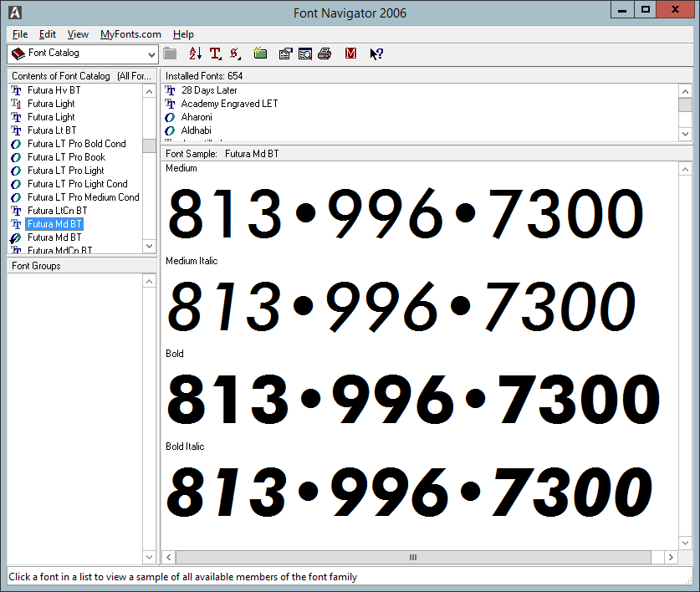Click Font Groups scrollbar up arrow
The width and height of the screenshot is (700, 592).
click(x=149, y=281)
